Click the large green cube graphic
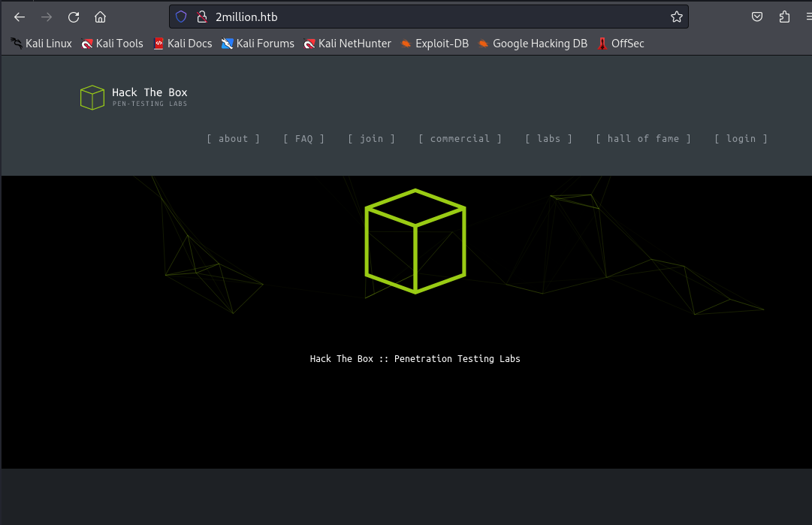This screenshot has width=812, height=525. (x=415, y=240)
